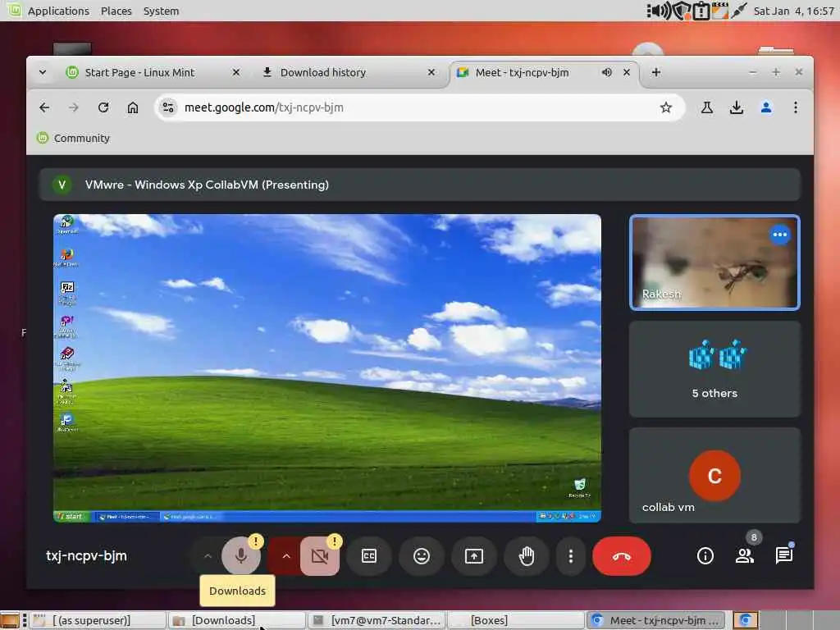Viewport: 840px width, 630px height.
Task: Click the Linux Mint logo in the top panel
Action: (x=14, y=10)
